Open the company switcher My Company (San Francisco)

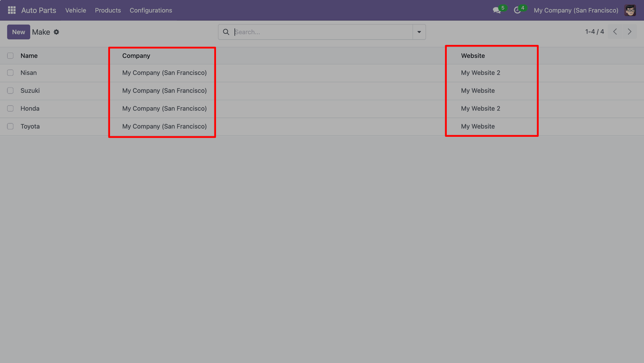click(576, 10)
